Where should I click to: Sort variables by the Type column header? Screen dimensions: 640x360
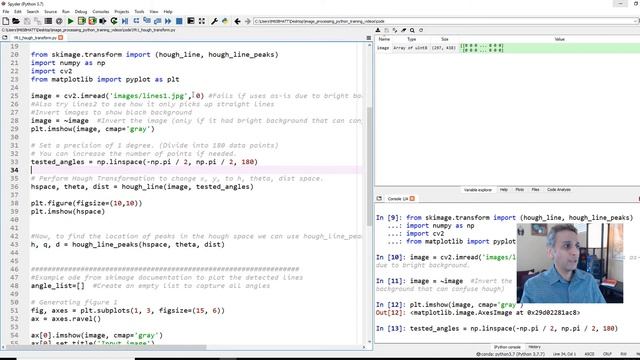pos(411,39)
